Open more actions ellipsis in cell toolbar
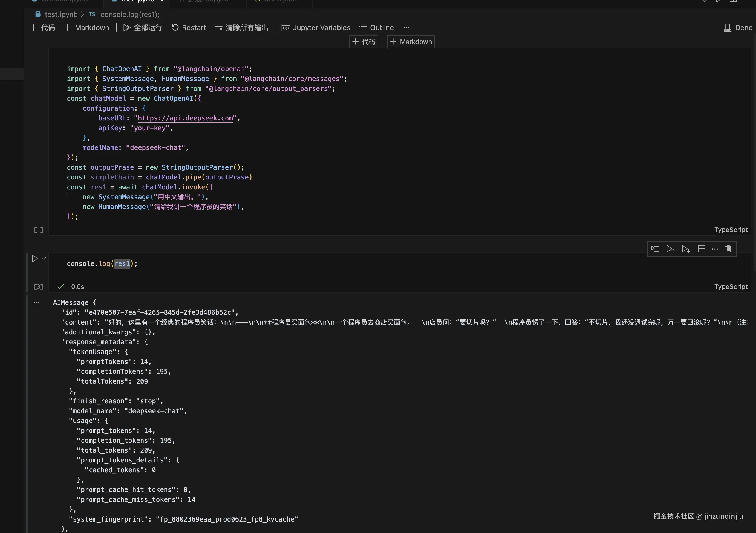The height and width of the screenshot is (533, 756). pyautogui.click(x=715, y=249)
